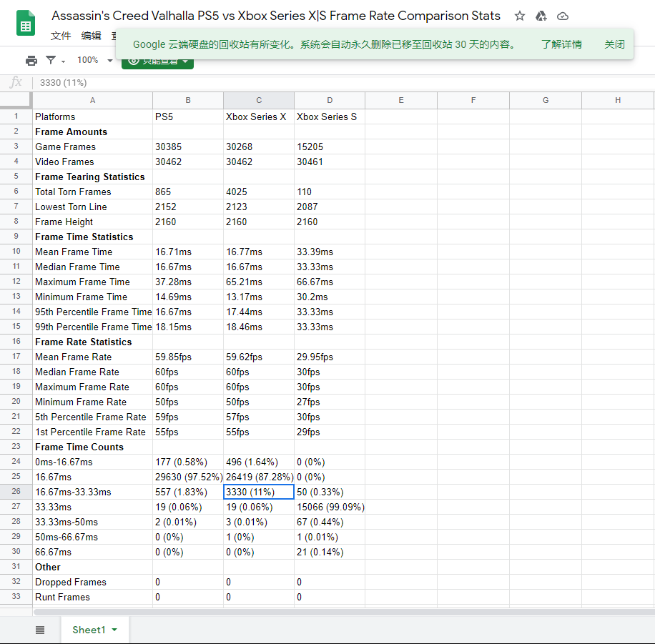
Task: Select the 'Frame Time Counts' cell
Action: point(92,447)
